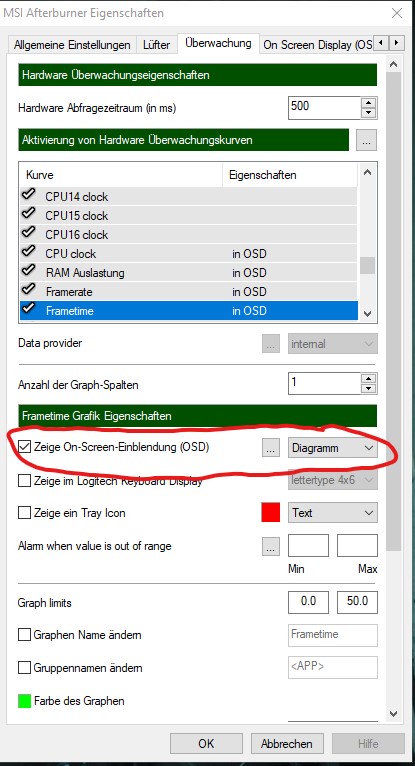415x766 pixels.
Task: Click the Hilfe button
Action: 368,744
